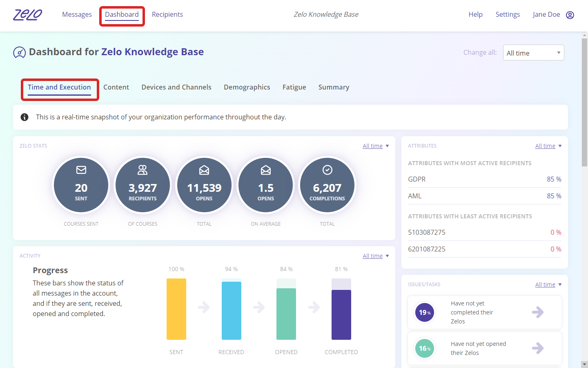Click the 6,207 completions stat value
The width and height of the screenshot is (588, 368).
click(327, 188)
